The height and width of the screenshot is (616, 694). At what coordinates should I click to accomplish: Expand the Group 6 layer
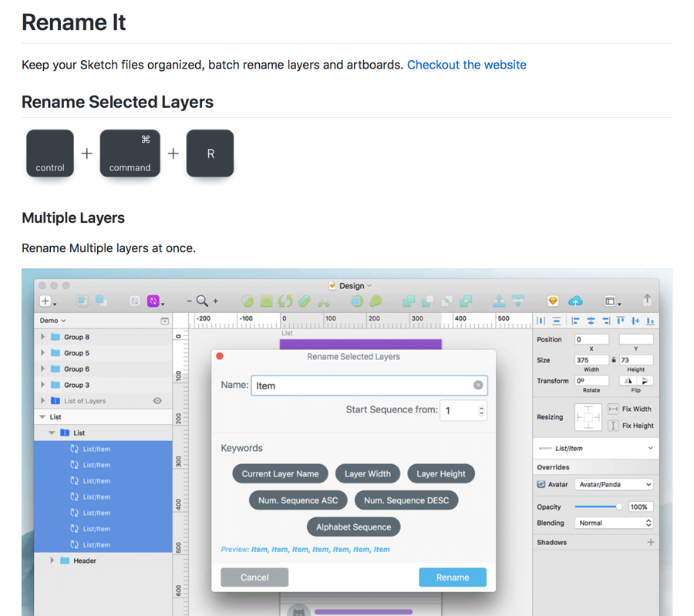coord(42,369)
